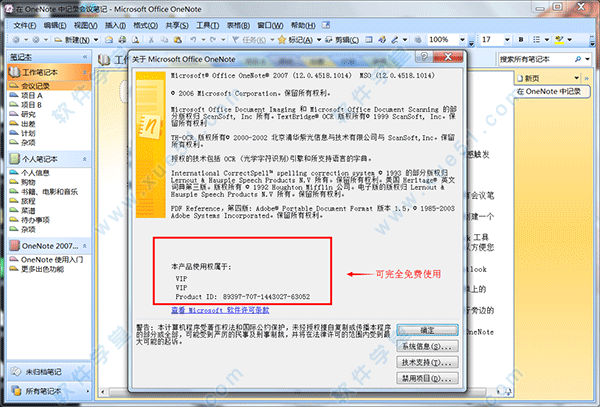This screenshot has width=600, height=407.
Task: Open the 标记(A) dropdown arrow
Action: click(319, 40)
